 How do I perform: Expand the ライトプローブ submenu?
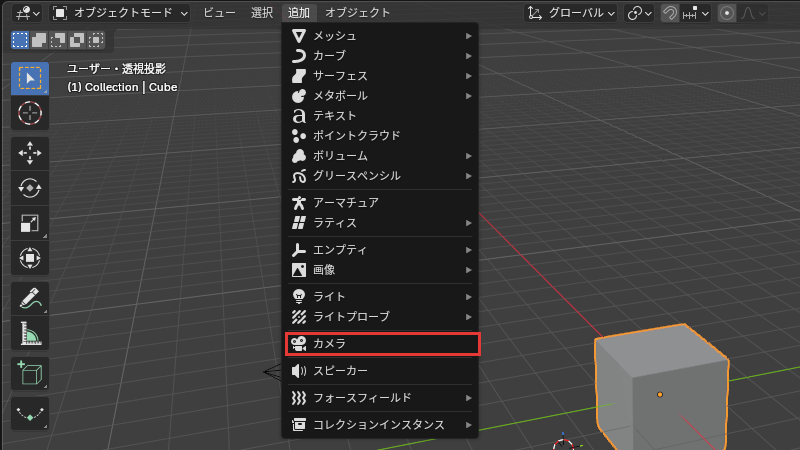click(x=381, y=317)
